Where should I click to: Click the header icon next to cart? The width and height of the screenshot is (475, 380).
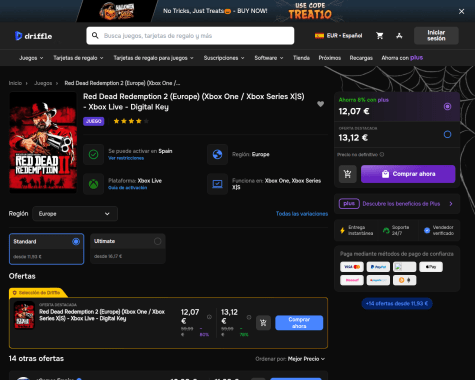[399, 36]
